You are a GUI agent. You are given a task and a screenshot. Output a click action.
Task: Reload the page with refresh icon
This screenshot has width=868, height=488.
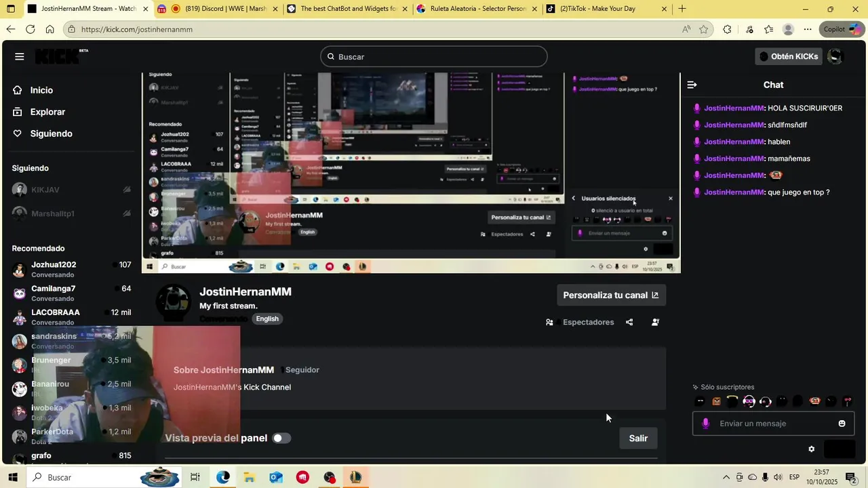click(30, 29)
